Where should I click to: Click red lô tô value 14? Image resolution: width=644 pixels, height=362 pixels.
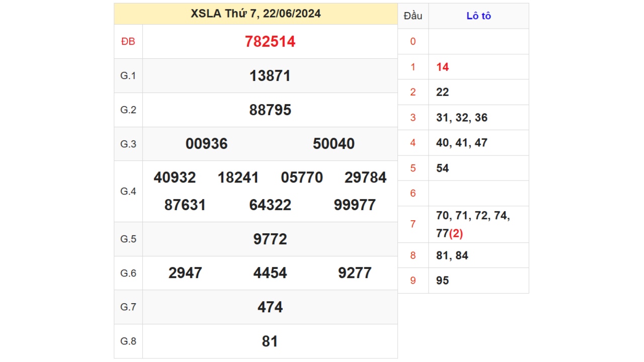pyautogui.click(x=443, y=67)
